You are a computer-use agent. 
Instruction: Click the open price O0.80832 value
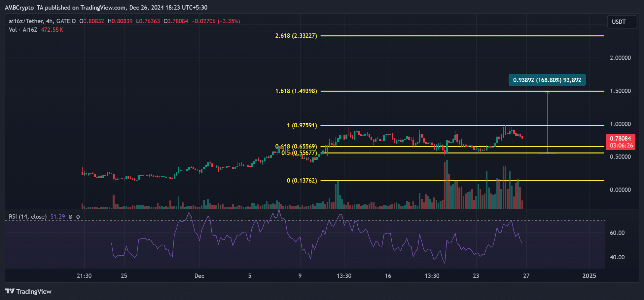pos(92,21)
